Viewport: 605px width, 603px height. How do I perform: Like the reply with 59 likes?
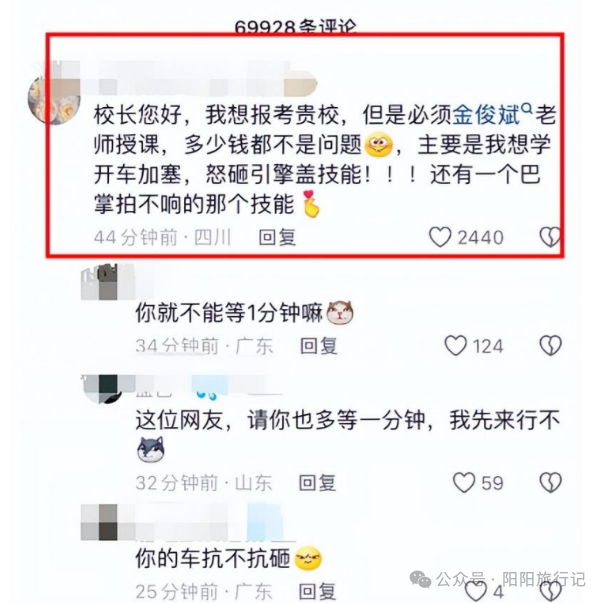coord(463,482)
